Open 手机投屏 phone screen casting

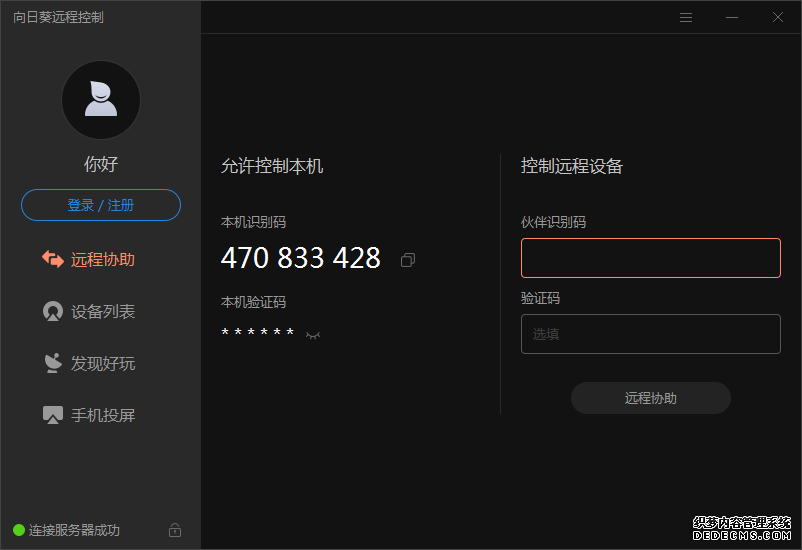tap(101, 415)
